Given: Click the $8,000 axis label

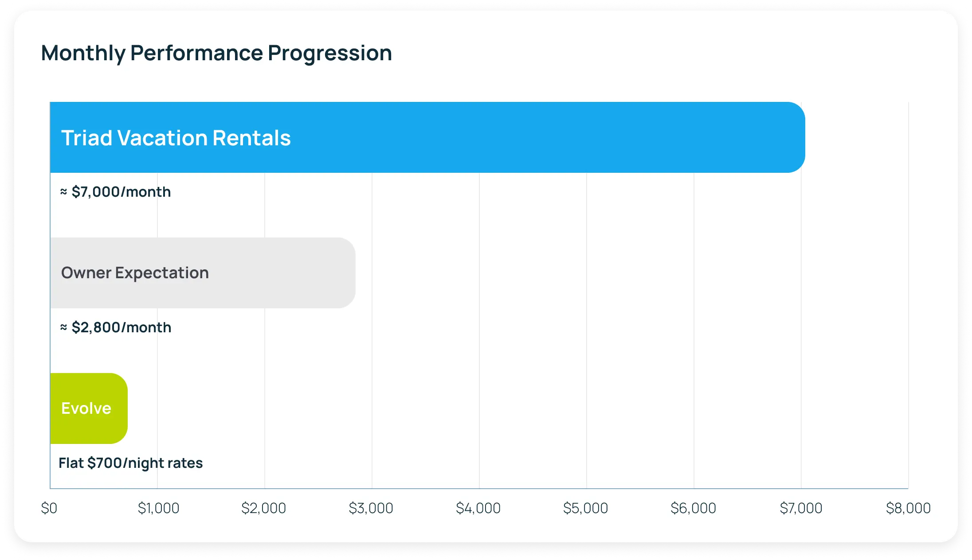Looking at the screenshot, I should coord(908,508).
